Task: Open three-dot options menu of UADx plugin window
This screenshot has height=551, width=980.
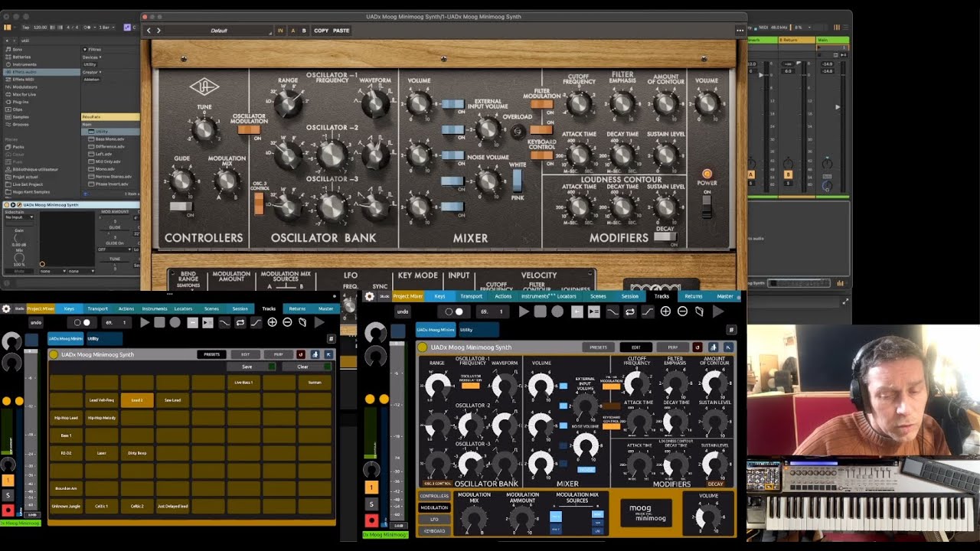Action: tap(740, 31)
